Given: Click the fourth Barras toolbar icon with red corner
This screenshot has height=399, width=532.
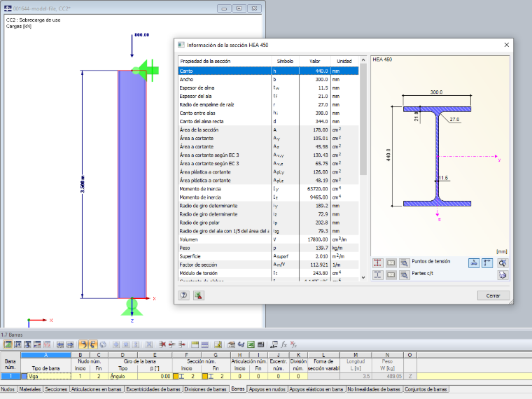Looking at the screenshot, I should (x=37, y=344).
